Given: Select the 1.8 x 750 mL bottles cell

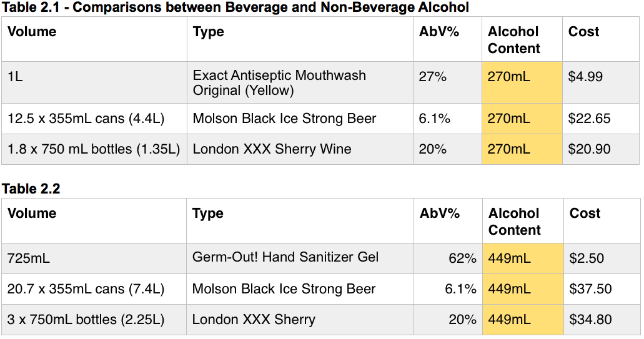Looking at the screenshot, I should [94, 149].
